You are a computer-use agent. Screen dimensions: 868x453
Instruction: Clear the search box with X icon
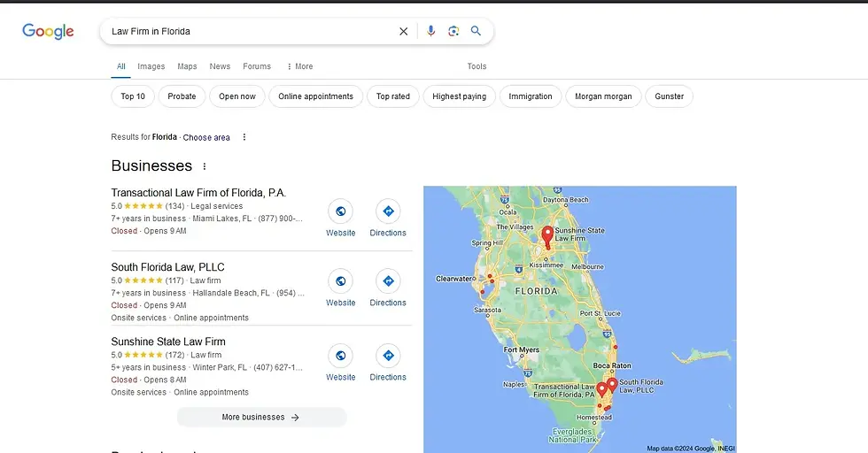[x=404, y=32]
